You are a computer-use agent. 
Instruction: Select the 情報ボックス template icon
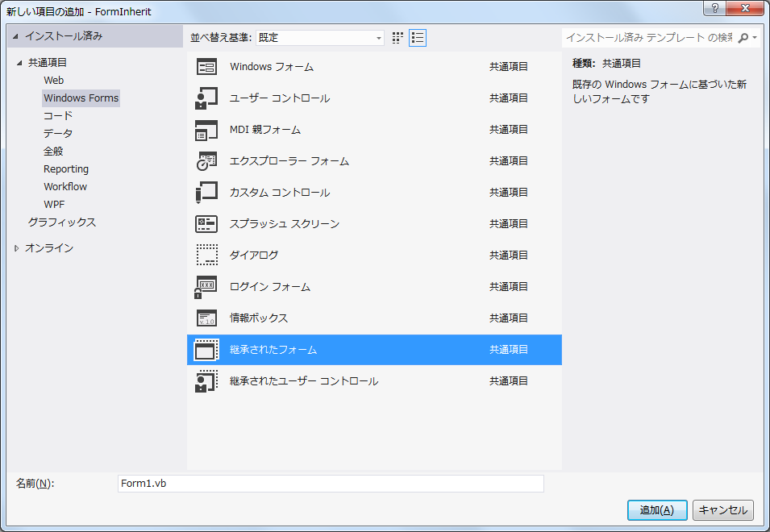[x=206, y=318]
